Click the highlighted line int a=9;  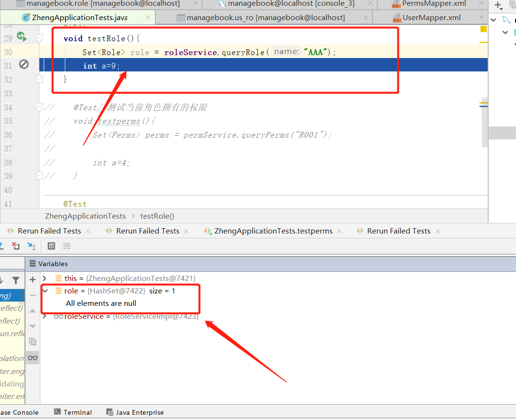tap(263, 66)
